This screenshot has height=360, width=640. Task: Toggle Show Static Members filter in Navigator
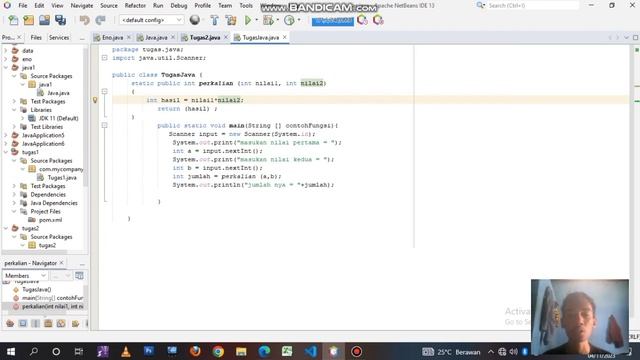pos(36,324)
